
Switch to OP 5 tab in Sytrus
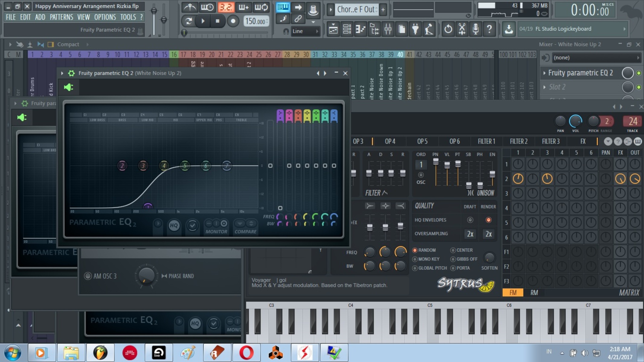[x=422, y=141]
